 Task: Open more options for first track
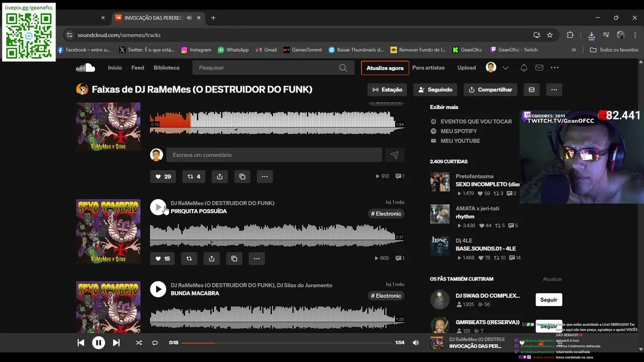coord(265,176)
